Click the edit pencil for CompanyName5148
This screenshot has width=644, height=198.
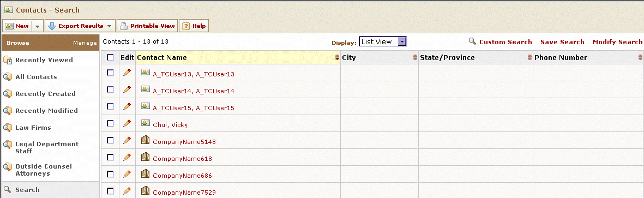click(127, 140)
